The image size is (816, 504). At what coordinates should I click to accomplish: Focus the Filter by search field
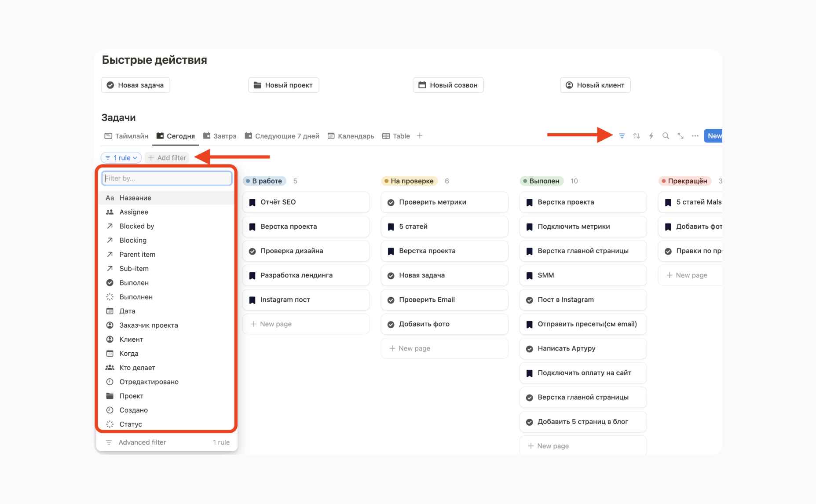coord(167,178)
